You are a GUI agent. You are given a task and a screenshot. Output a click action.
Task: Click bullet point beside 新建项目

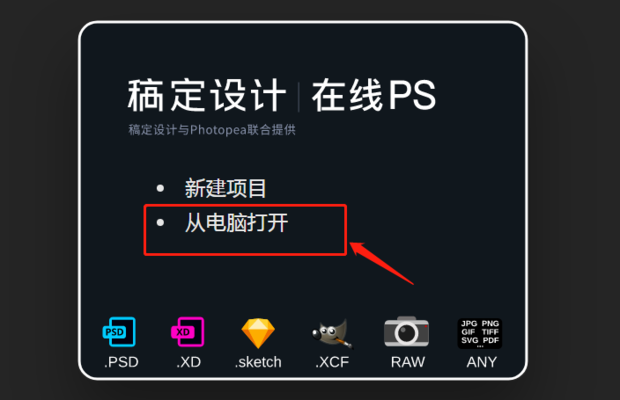pyautogui.click(x=160, y=188)
